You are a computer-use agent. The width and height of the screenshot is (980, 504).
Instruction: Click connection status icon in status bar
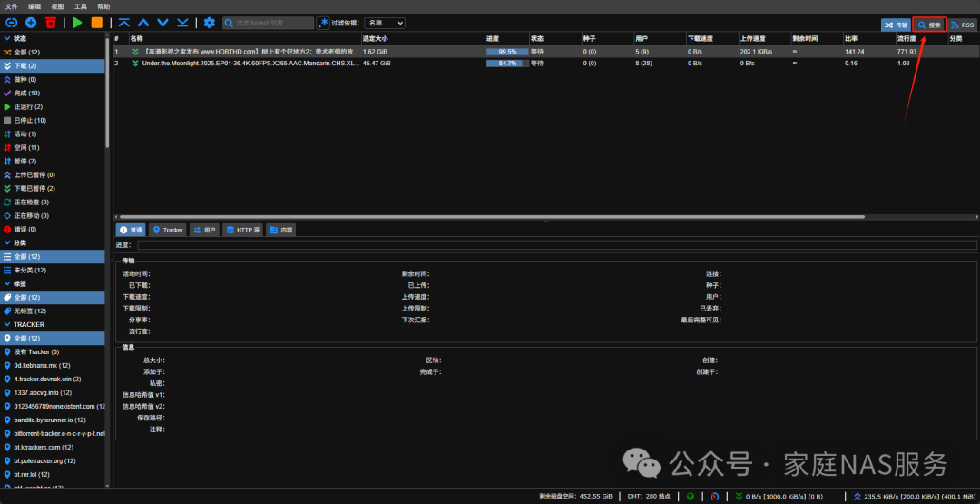[x=691, y=497]
